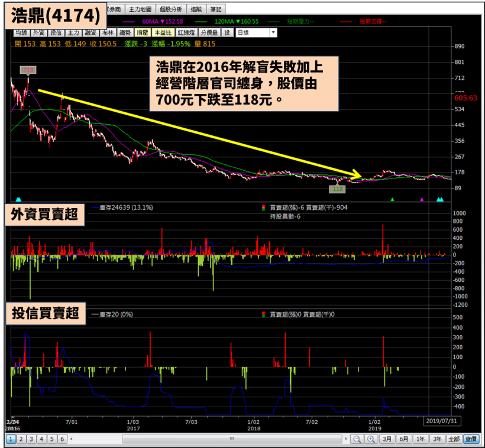This screenshot has height=448, width=485.
Task: Select chart page 2
Action: pyautogui.click(x=21, y=439)
